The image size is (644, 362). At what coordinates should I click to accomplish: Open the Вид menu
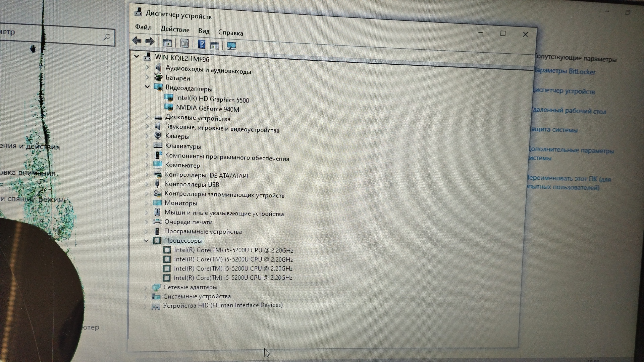coord(204,31)
